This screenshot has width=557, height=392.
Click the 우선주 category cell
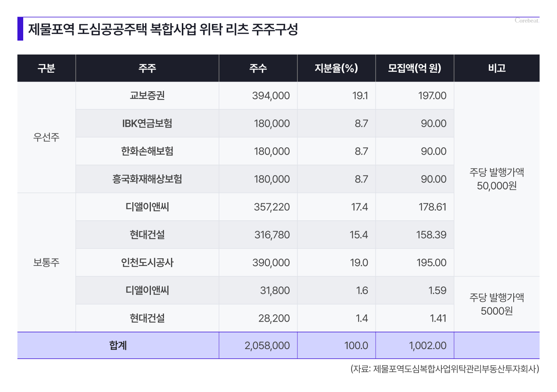[46, 137]
